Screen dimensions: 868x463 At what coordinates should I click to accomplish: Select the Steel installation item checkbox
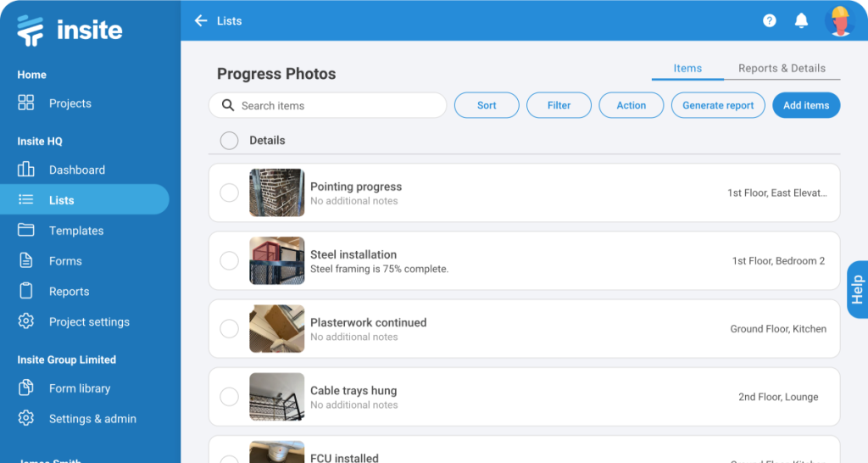coord(229,260)
